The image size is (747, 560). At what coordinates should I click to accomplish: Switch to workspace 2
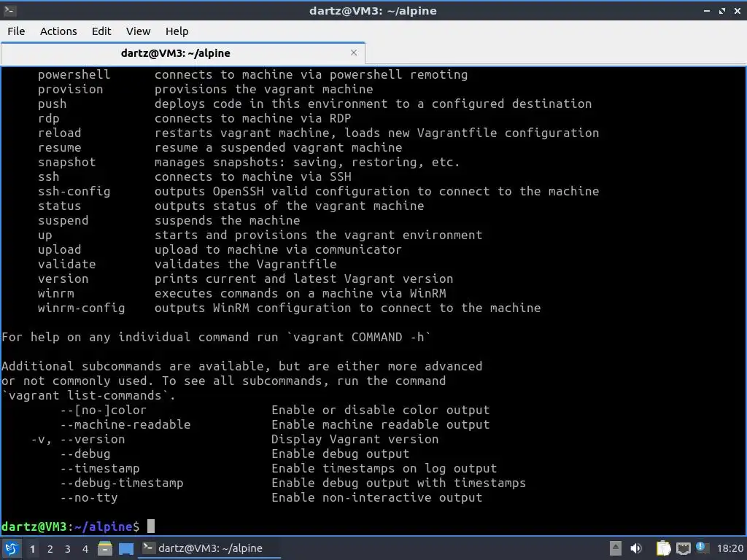pyautogui.click(x=50, y=549)
